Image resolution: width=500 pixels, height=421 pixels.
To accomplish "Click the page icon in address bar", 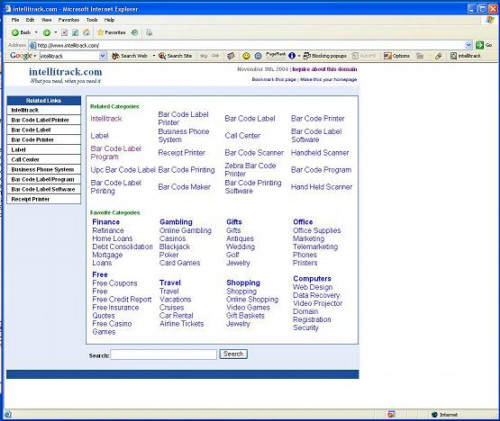I will pos(32,45).
